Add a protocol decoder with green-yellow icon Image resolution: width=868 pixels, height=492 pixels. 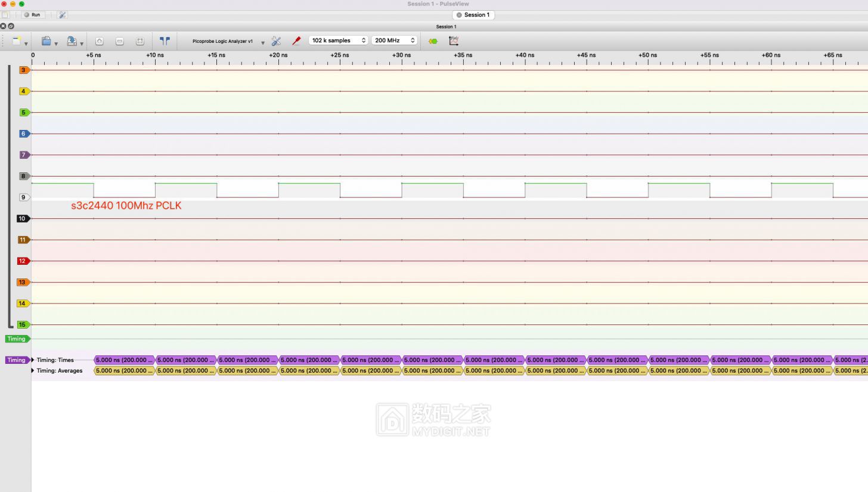coord(433,41)
